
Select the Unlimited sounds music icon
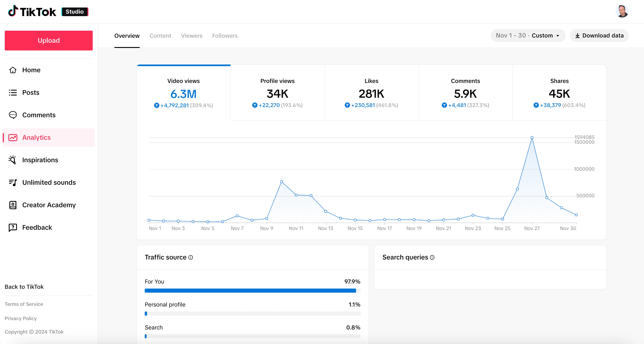[13, 182]
